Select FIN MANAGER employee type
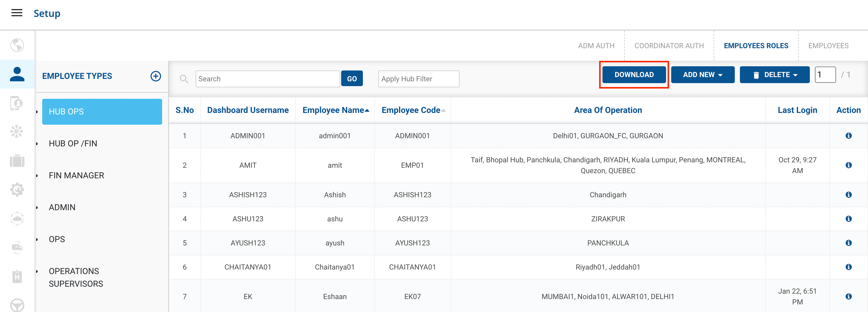The width and height of the screenshot is (868, 312). point(76,175)
